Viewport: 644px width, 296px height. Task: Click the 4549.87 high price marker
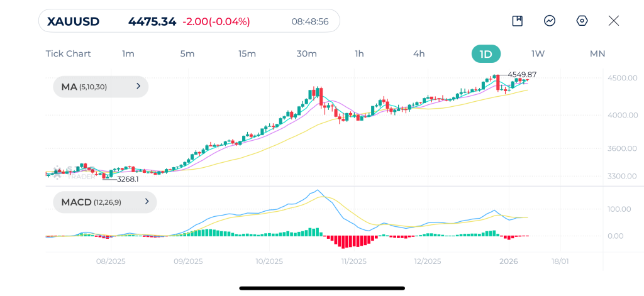tap(522, 75)
